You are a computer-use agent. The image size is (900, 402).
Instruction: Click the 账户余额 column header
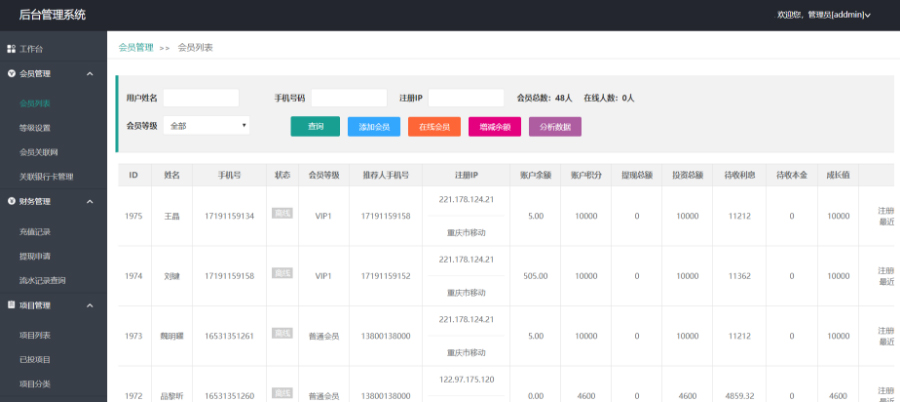coord(535,175)
